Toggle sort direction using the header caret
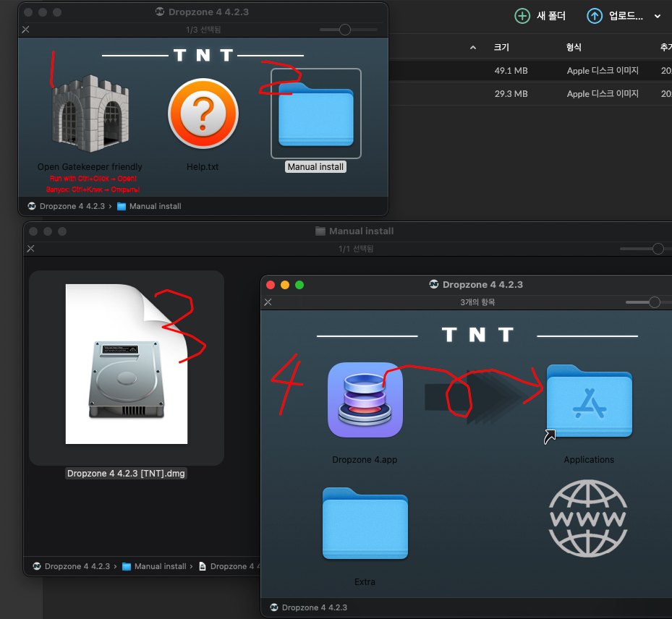672x619 pixels. click(x=472, y=48)
